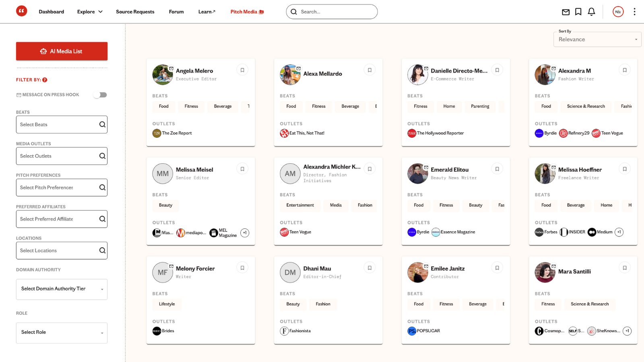Open the Select Role dropdown

click(62, 333)
